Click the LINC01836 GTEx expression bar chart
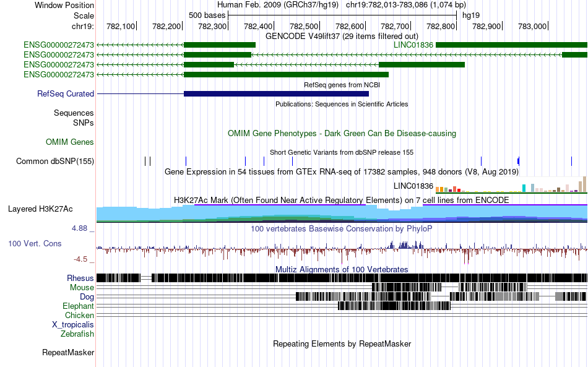 [511, 185]
